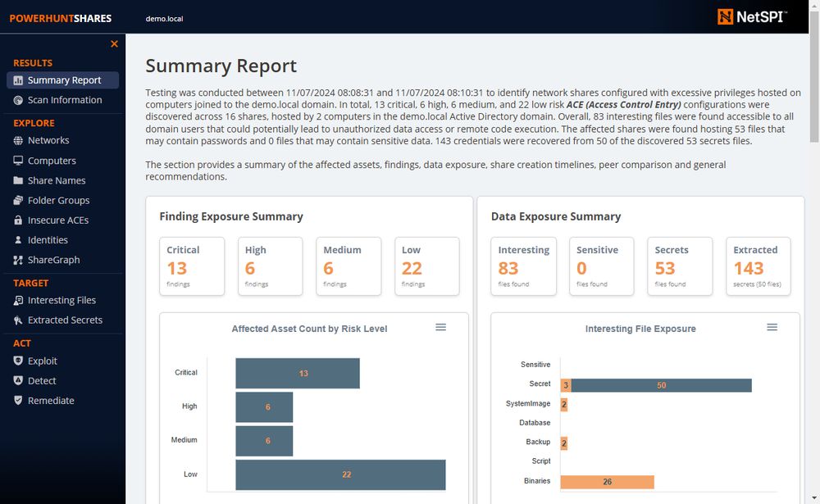This screenshot has width=820, height=504.
Task: Click the RESULTS section header
Action: click(x=33, y=63)
